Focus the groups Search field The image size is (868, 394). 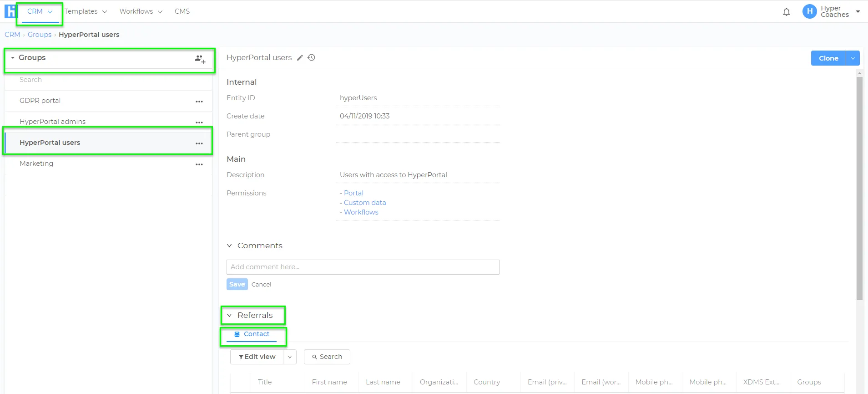tap(108, 80)
